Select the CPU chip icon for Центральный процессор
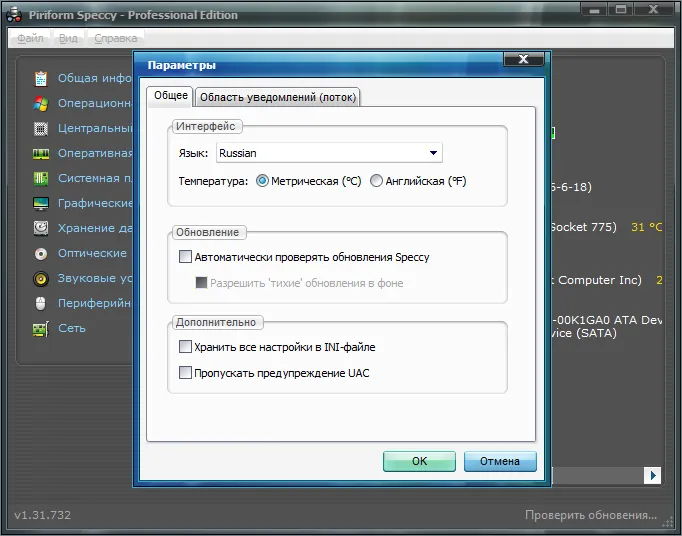This screenshot has width=682, height=536. (41, 129)
